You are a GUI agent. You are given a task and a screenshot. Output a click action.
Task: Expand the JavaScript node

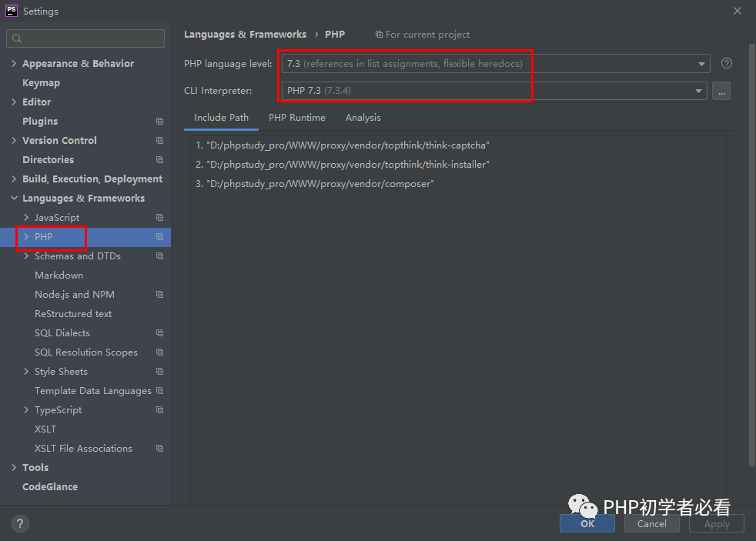(26, 218)
